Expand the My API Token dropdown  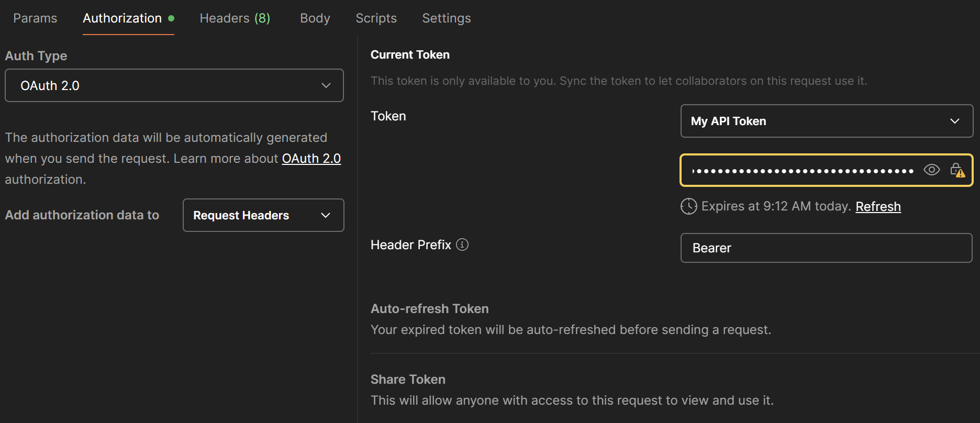827,121
